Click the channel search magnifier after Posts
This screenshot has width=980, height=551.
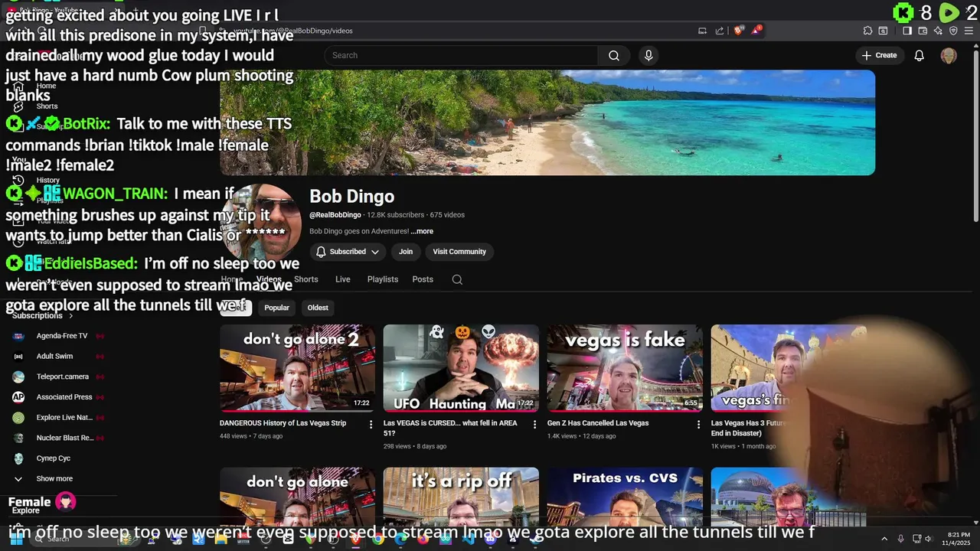coord(457,279)
